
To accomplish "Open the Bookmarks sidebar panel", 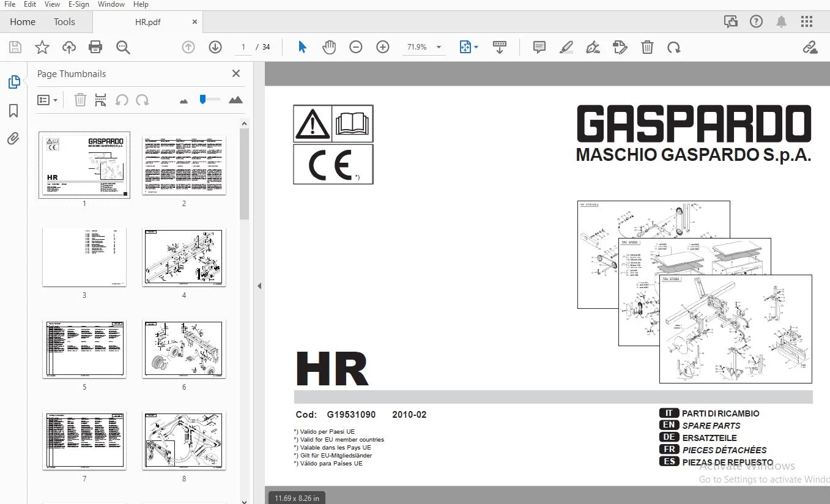I will (x=13, y=111).
